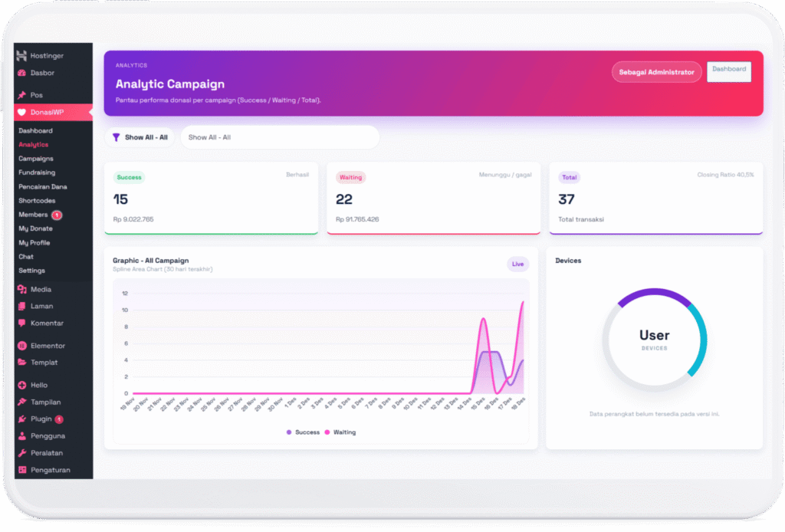
Task: Toggle the Success series in chart legend
Action: (303, 432)
